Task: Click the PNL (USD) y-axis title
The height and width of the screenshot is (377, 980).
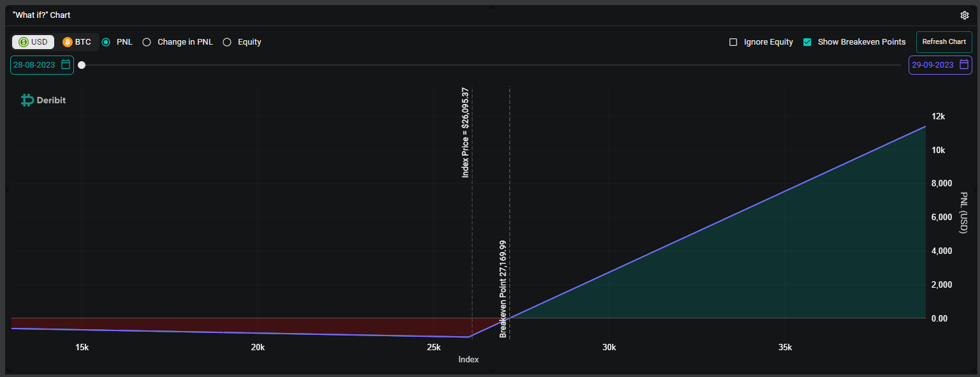Action: 963,213
